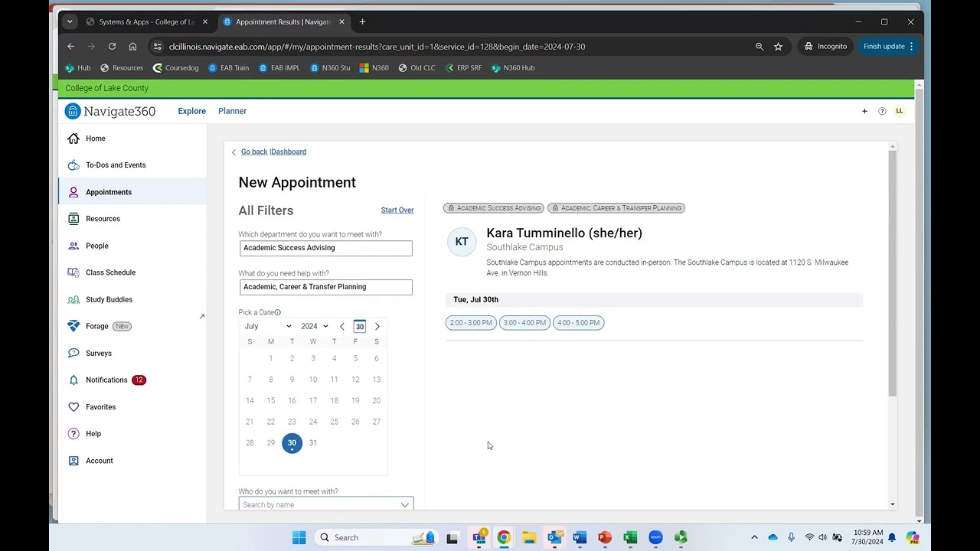The height and width of the screenshot is (551, 980).
Task: Reload the page in Chrome
Action: click(112, 47)
